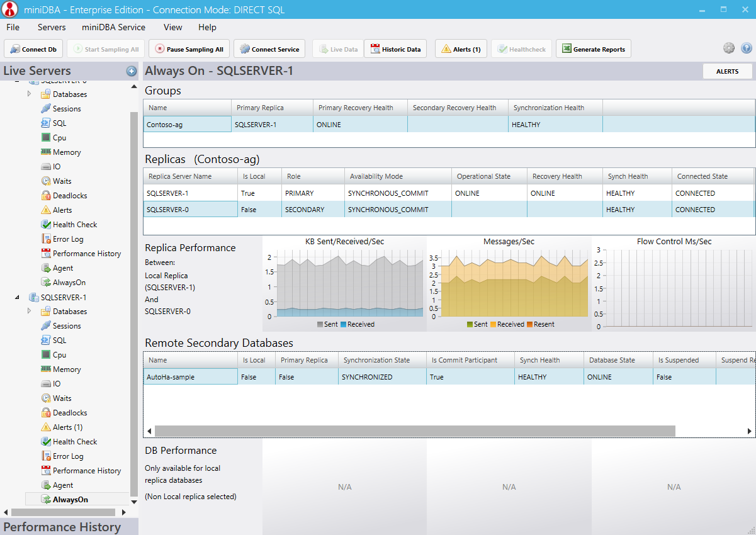This screenshot has width=756, height=535.
Task: Click the server icon of the SQLSERVER-1 node
Action: pos(34,297)
